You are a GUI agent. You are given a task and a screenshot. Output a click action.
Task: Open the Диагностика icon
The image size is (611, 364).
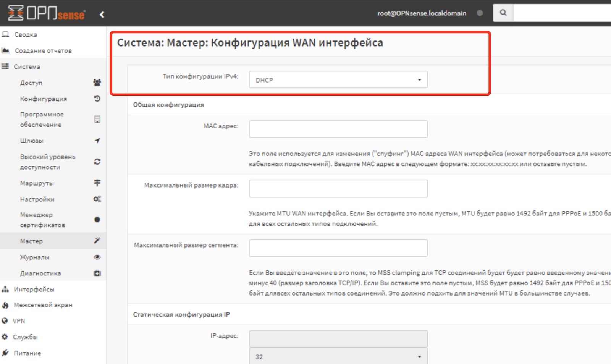click(97, 273)
